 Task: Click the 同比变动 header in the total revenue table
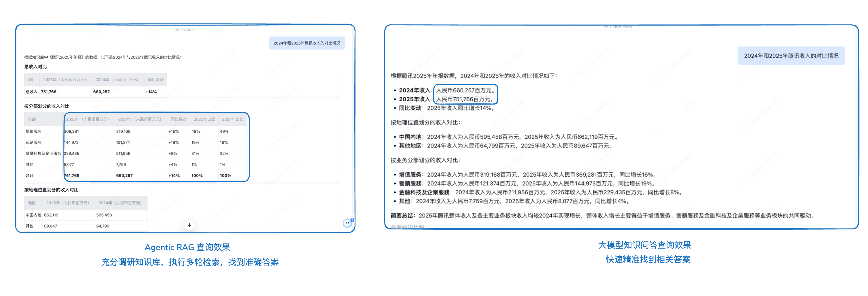click(x=155, y=79)
